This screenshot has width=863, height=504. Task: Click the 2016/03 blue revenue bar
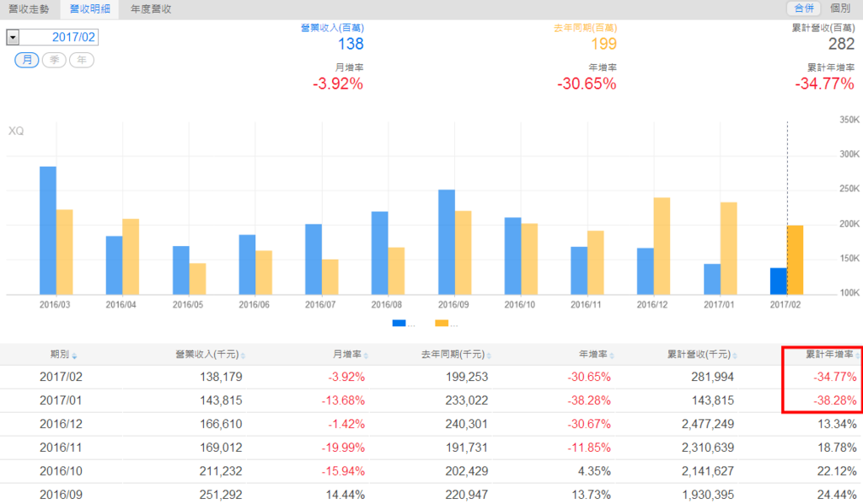[x=48, y=231]
